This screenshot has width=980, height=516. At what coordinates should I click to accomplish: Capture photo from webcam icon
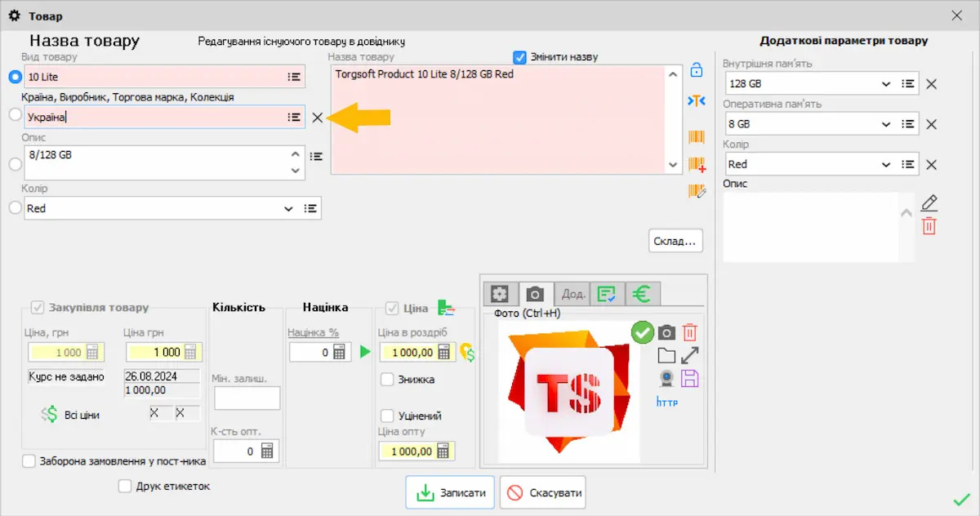click(667, 379)
